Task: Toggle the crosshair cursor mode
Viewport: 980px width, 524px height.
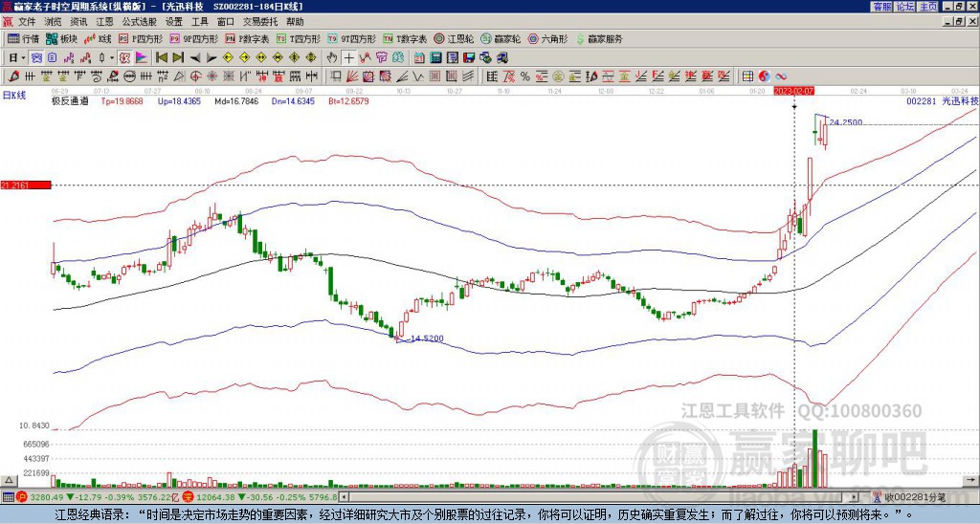Action: (349, 57)
